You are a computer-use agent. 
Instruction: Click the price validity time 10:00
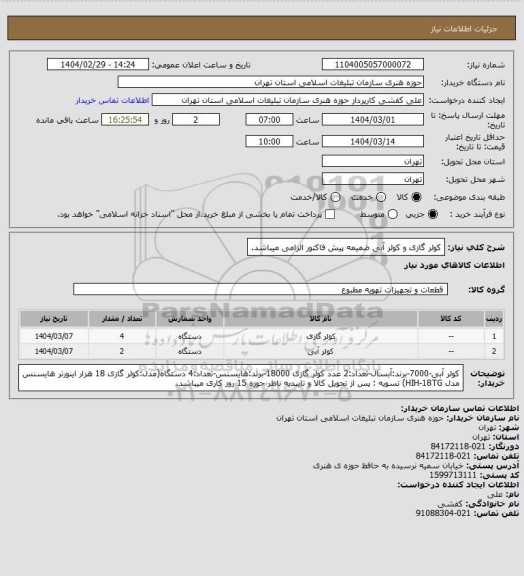(269, 141)
